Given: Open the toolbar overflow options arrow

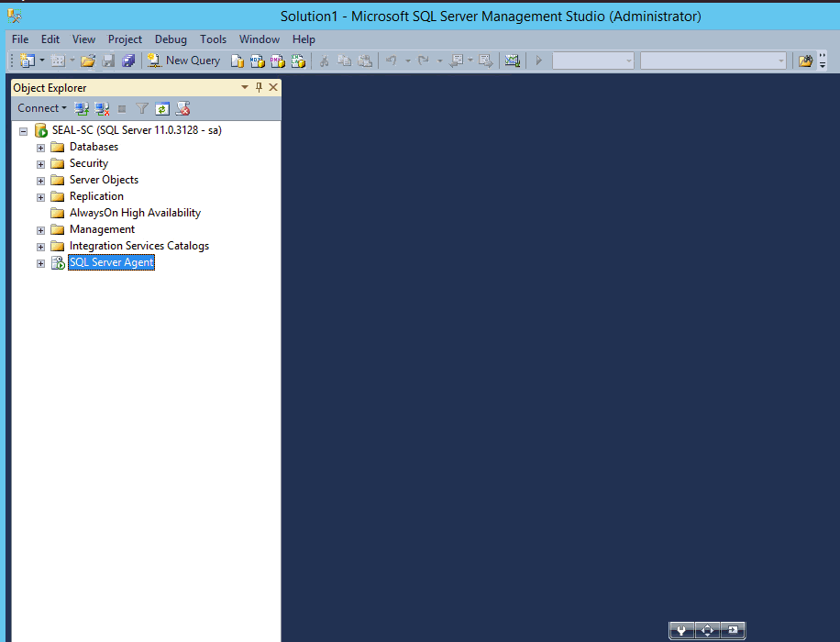Looking at the screenshot, I should (x=823, y=61).
